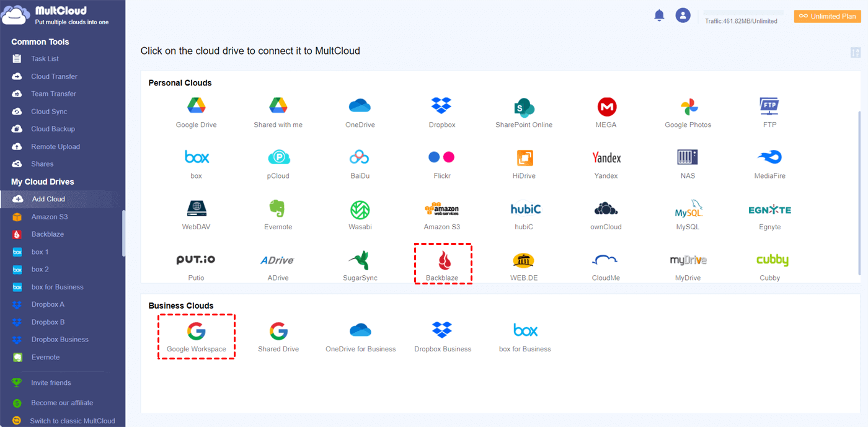Connect SharePoint Online
Screen dimensions: 868x427
[x=524, y=113]
